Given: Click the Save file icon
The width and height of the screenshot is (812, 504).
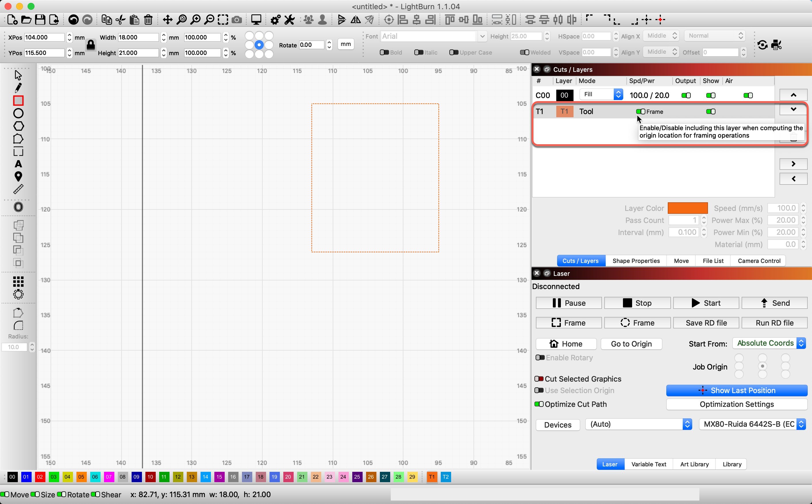Looking at the screenshot, I should coord(40,20).
